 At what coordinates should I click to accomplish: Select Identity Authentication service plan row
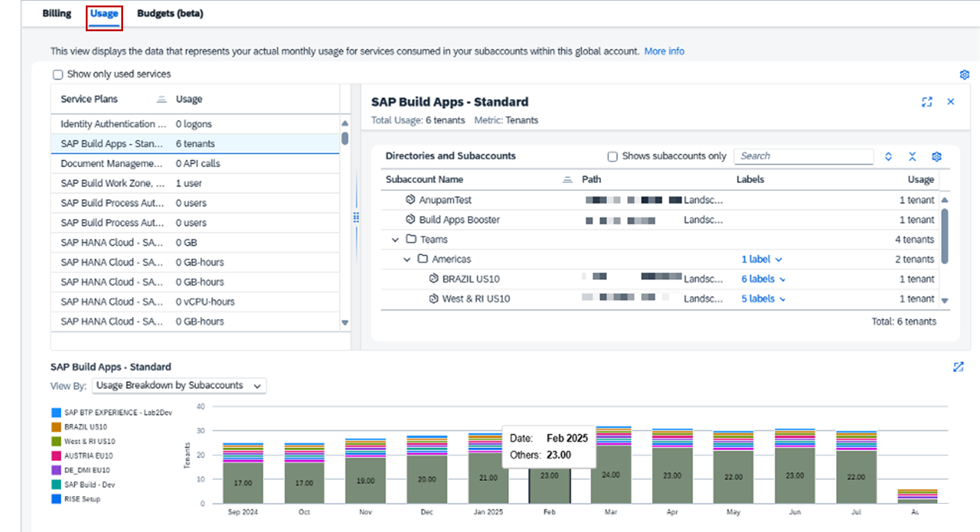tap(195, 124)
